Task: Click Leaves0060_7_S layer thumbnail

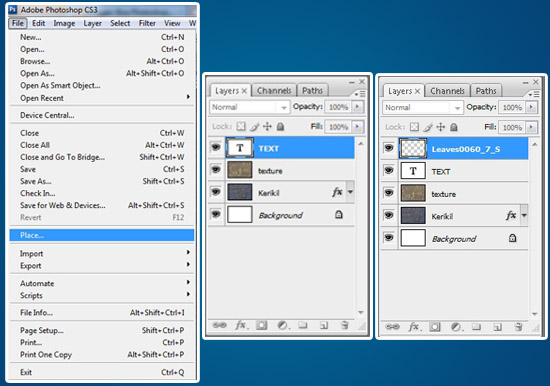Action: click(413, 148)
